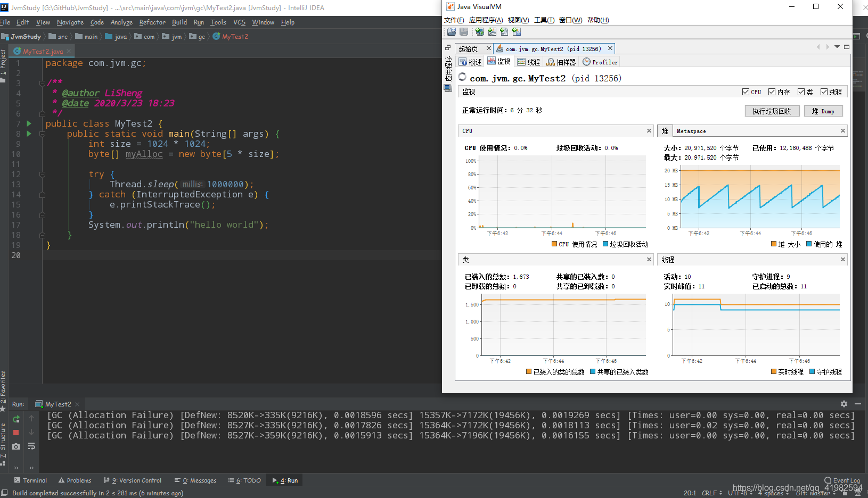Toggle soft-wrap icon in Run panel
The image size is (868, 498).
pyautogui.click(x=31, y=446)
